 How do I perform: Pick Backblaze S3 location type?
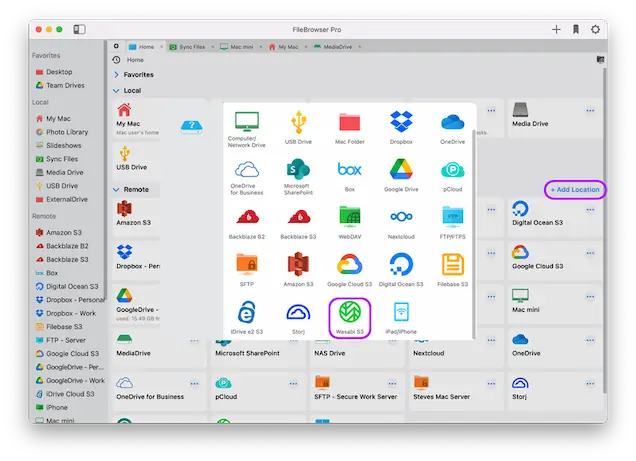pyautogui.click(x=298, y=224)
